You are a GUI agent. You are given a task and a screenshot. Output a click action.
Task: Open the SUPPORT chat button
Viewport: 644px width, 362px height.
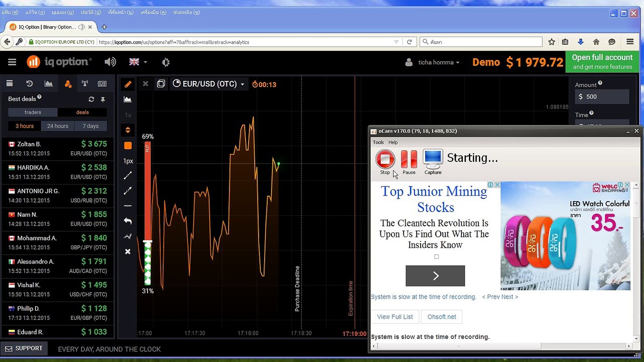(24, 348)
